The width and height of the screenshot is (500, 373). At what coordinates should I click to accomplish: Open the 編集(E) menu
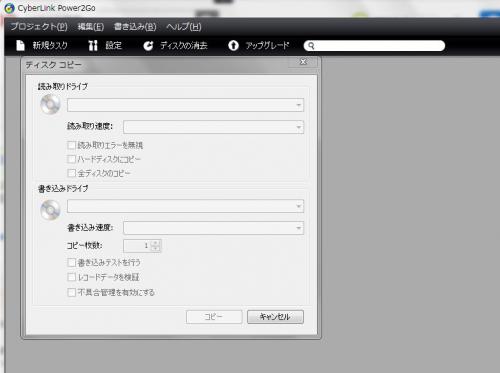coord(91,26)
